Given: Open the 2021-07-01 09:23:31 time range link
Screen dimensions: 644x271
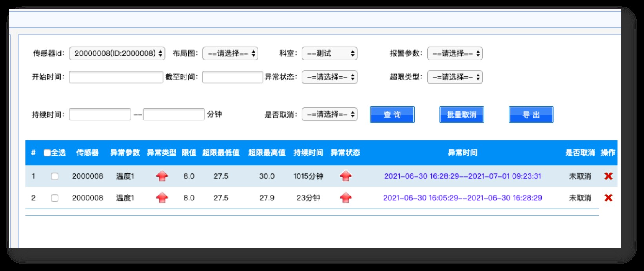Looking at the screenshot, I should 462,176.
